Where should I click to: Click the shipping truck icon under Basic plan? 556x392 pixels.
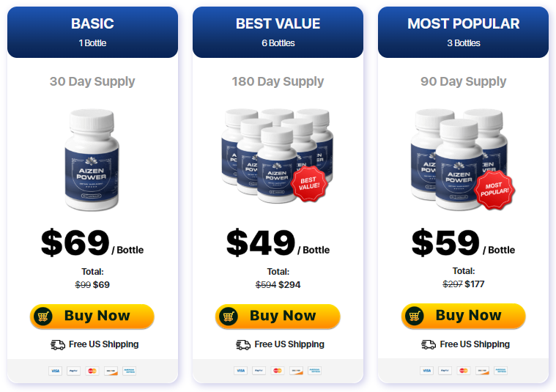58,345
